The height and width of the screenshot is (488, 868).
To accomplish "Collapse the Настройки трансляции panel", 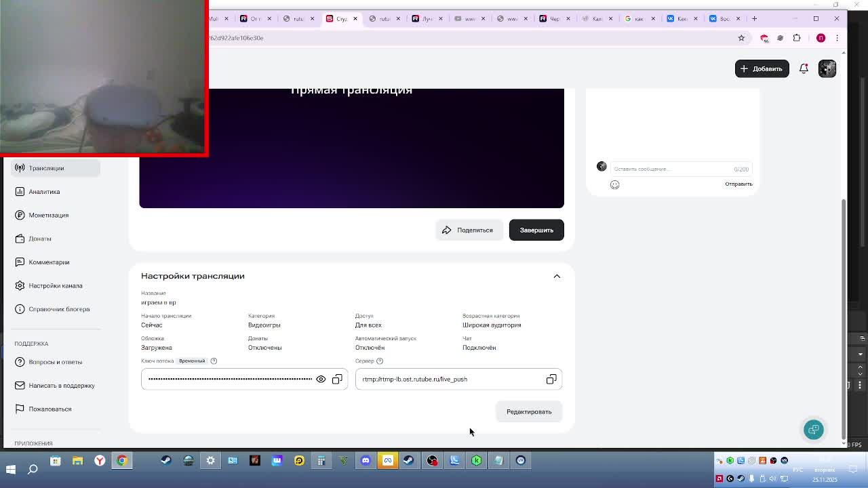I will (x=557, y=276).
